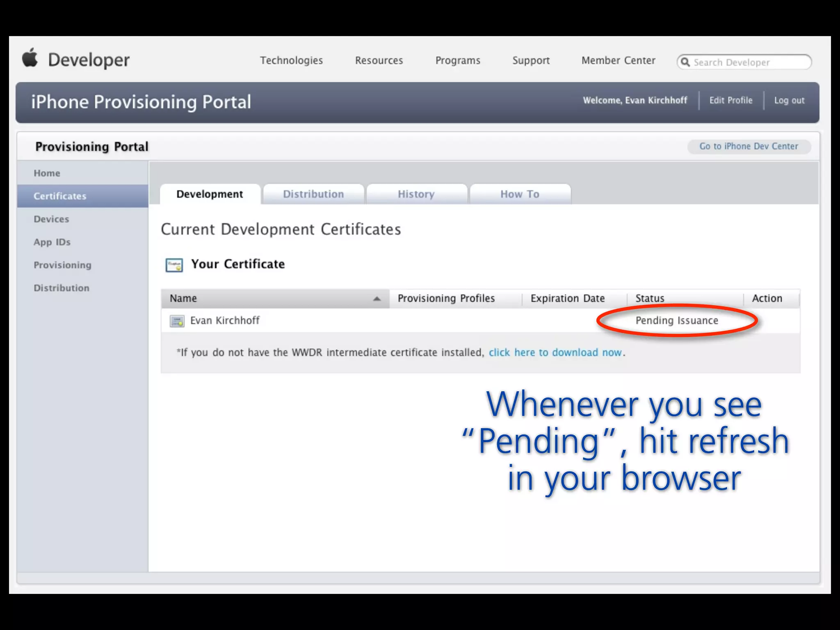The image size is (840, 630).
Task: Go to iPhone Dev Center button
Action: pos(749,146)
